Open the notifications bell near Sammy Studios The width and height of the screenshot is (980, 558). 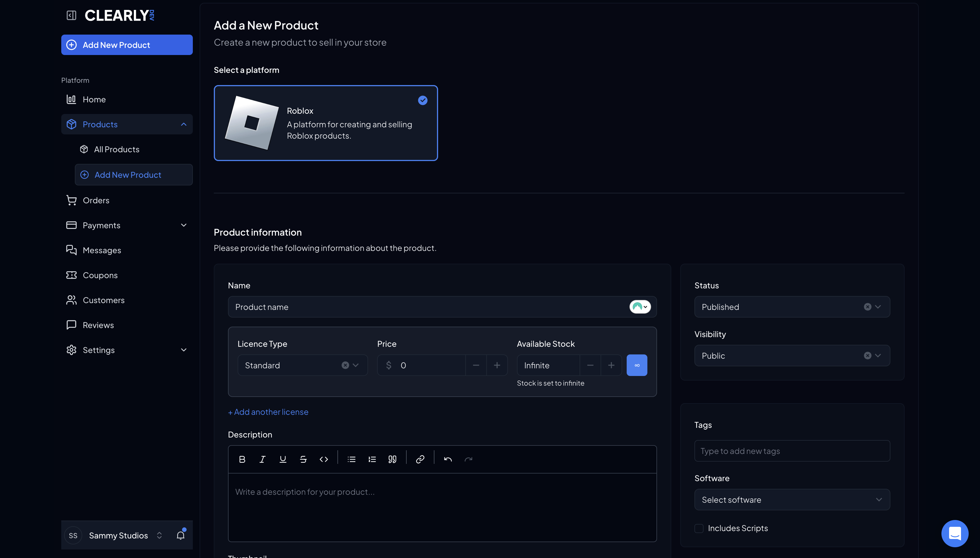[181, 535]
